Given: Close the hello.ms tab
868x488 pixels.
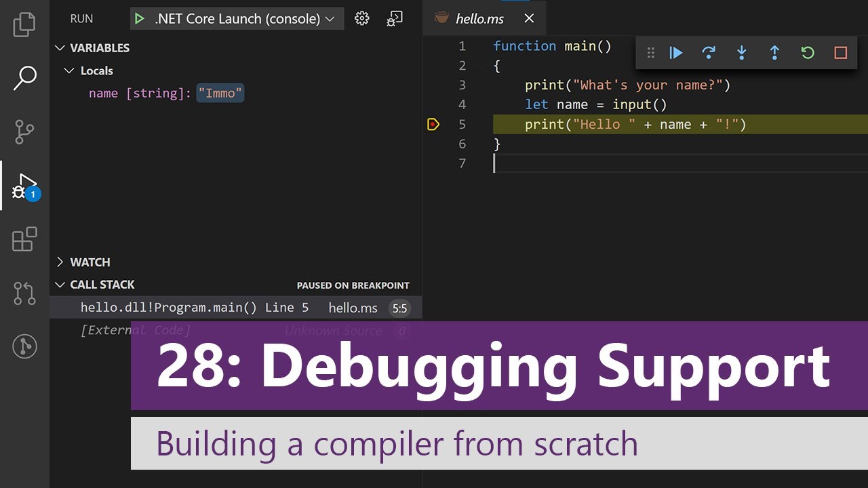Looking at the screenshot, I should 529,18.
